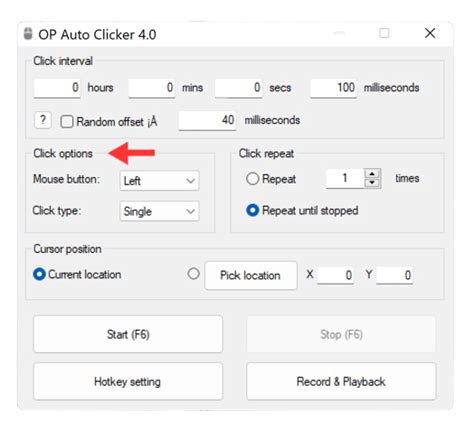Click the "Click type:" label
The height and width of the screenshot is (430, 474).
point(57,211)
